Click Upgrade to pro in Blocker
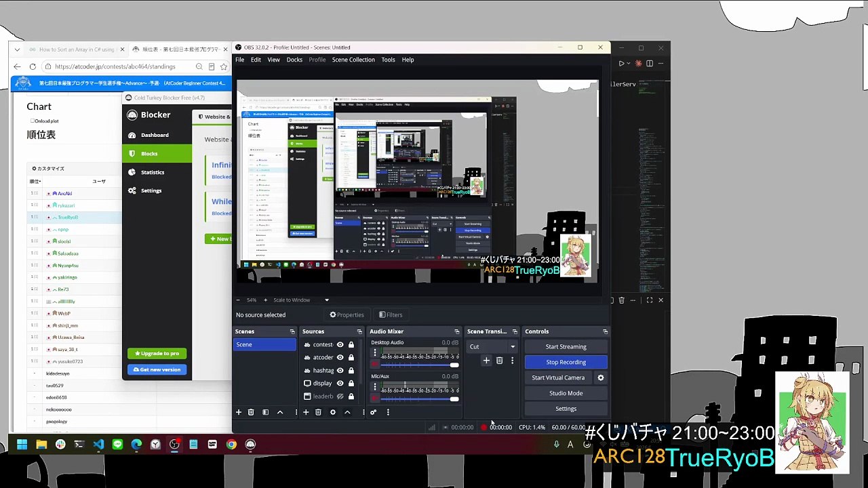 click(x=157, y=353)
